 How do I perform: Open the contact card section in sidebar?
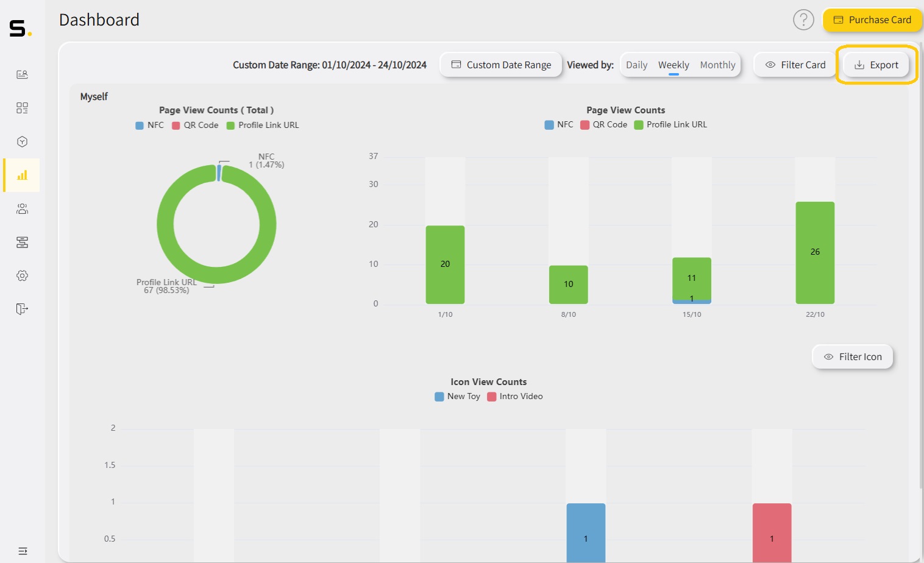coord(22,74)
